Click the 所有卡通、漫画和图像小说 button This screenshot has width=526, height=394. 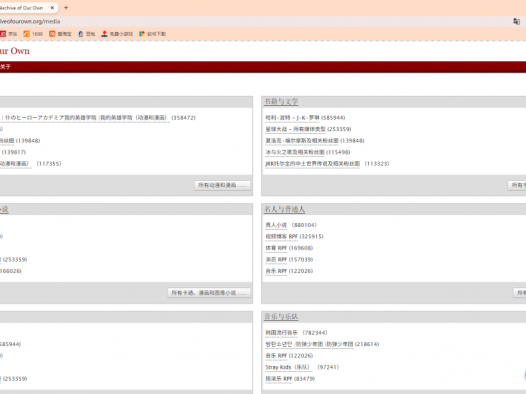(x=209, y=293)
